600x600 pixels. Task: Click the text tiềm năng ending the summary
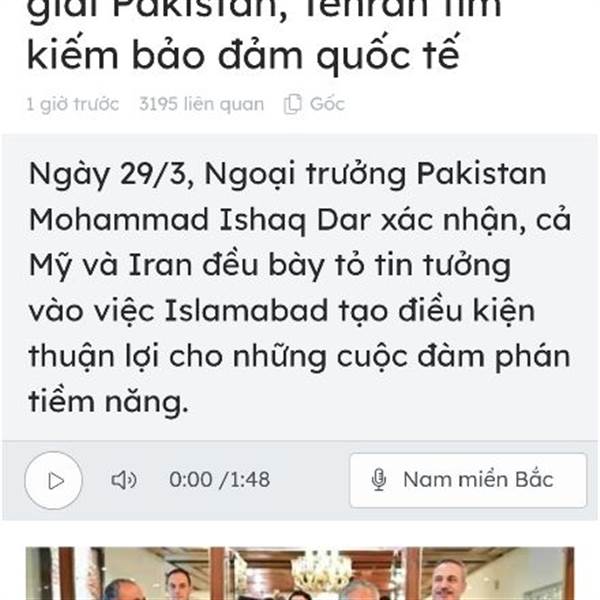[109, 403]
